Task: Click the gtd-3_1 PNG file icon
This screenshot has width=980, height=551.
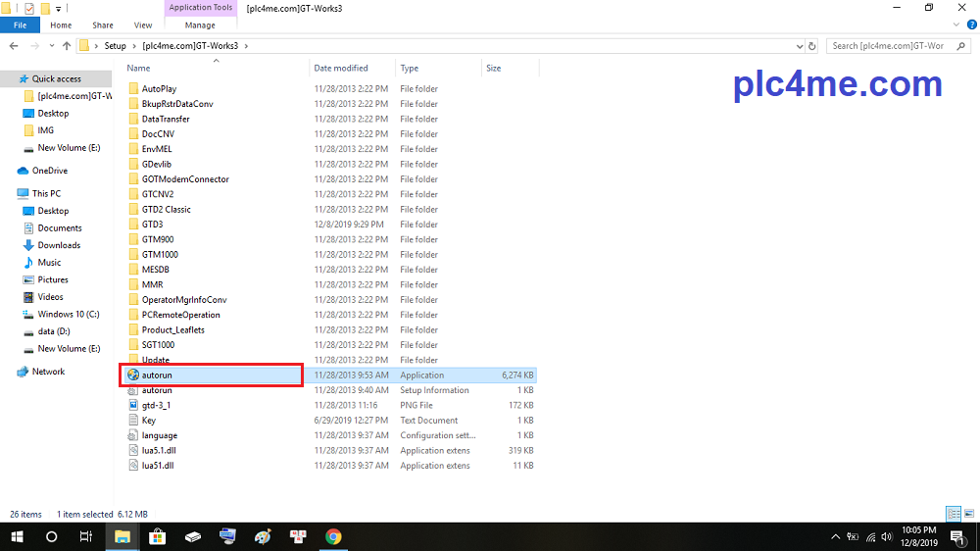Action: point(134,405)
